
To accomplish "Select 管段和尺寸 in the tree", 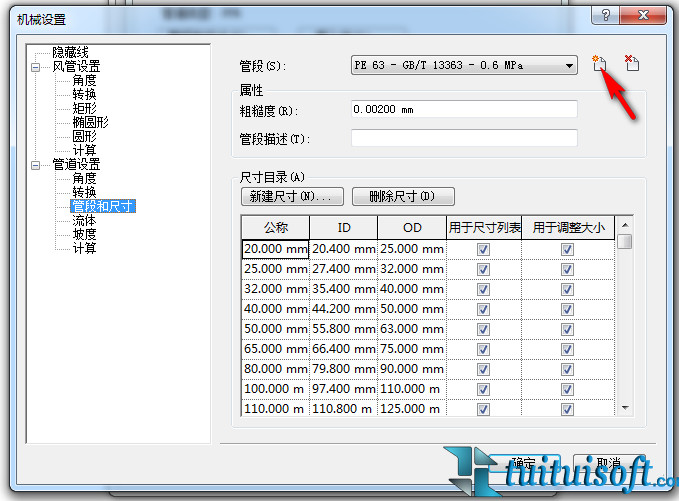I will (102, 207).
